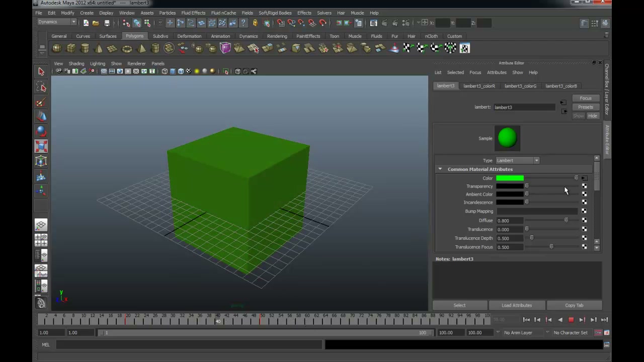Screen dimensions: 644x362
Task: Toggle Auto Keyframe red key button
Action: point(598,333)
